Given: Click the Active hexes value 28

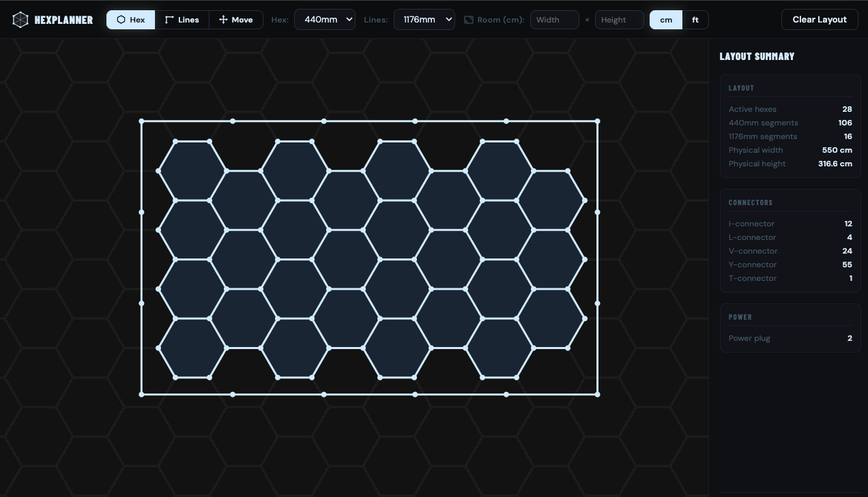Looking at the screenshot, I should [x=847, y=109].
